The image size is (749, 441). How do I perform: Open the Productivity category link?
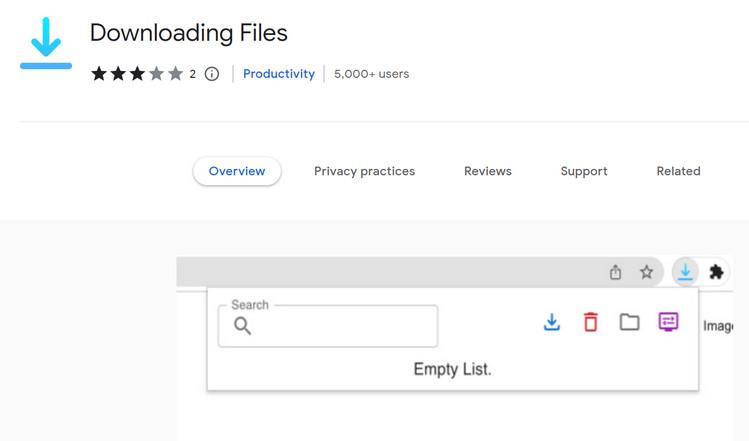click(x=279, y=74)
